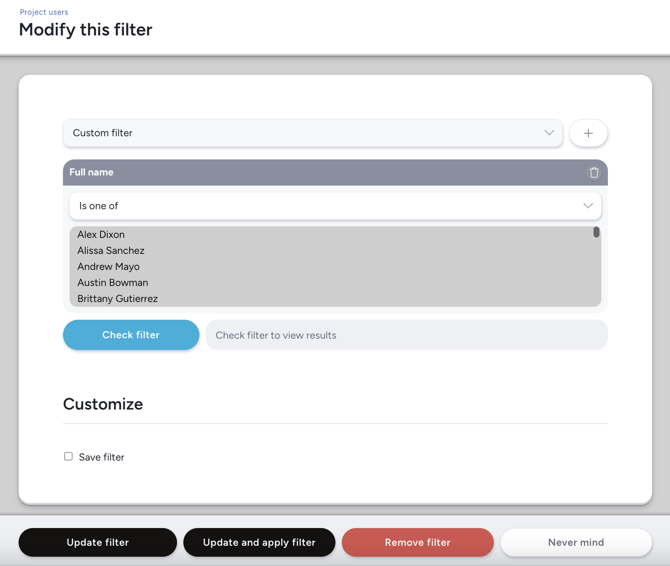Choose Andrew Mayo in the list
The height and width of the screenshot is (566, 670).
[x=108, y=267]
